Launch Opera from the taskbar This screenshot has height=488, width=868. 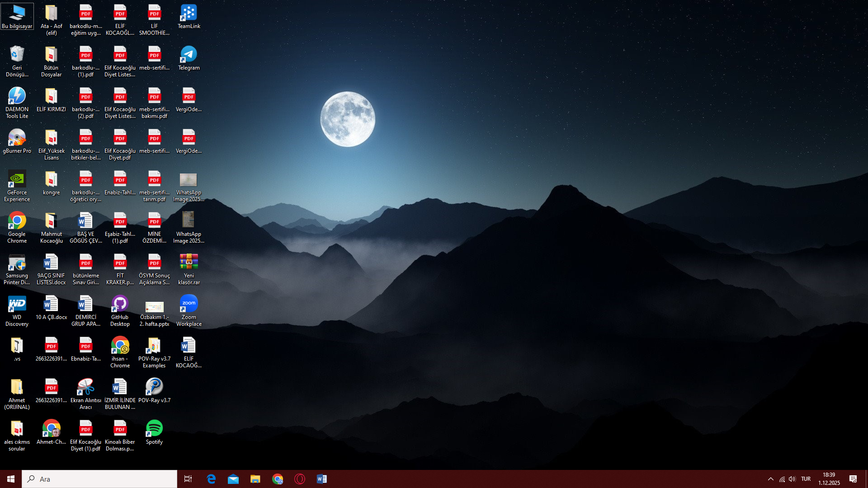tap(300, 479)
